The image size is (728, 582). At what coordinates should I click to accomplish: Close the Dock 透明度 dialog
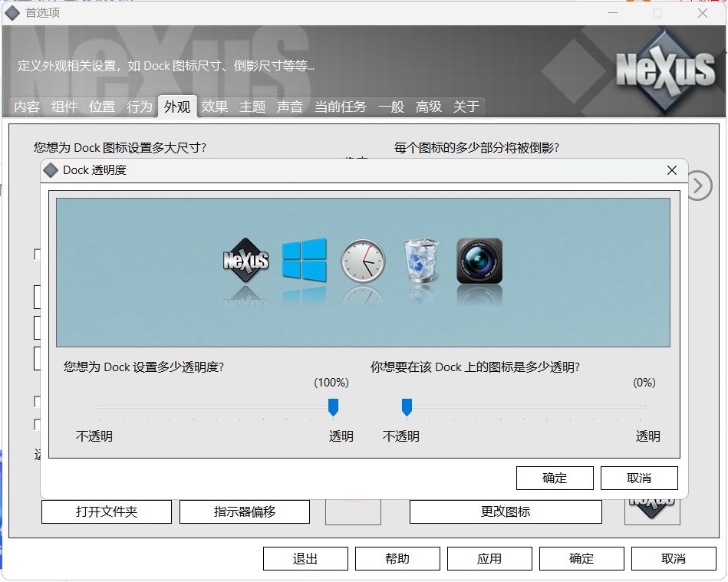pos(672,170)
